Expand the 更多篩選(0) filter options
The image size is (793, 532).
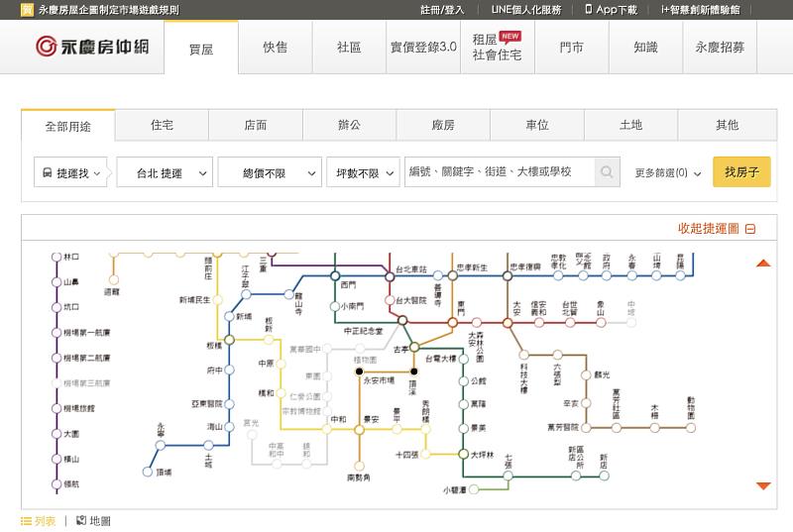[x=667, y=172]
